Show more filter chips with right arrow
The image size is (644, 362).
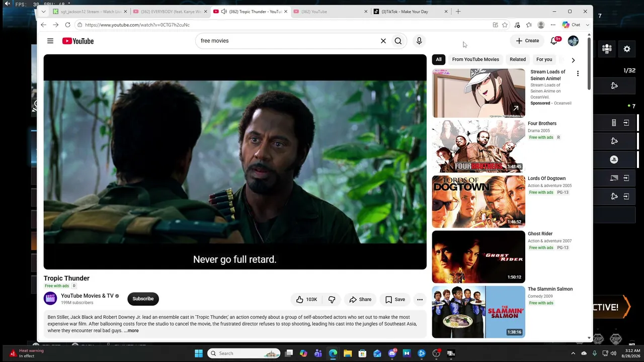[573, 60]
